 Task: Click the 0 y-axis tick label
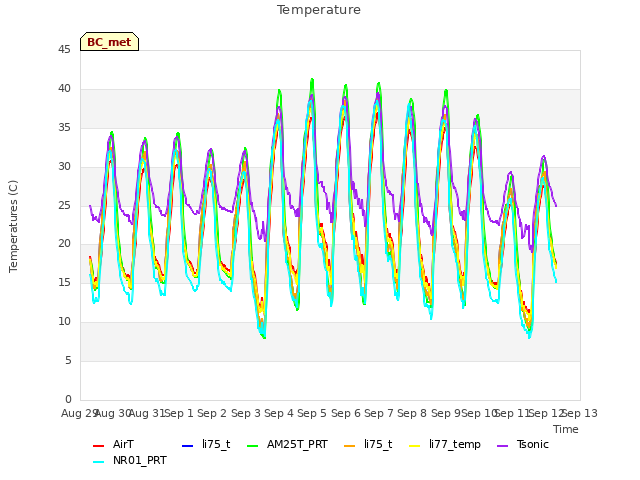[68, 399]
